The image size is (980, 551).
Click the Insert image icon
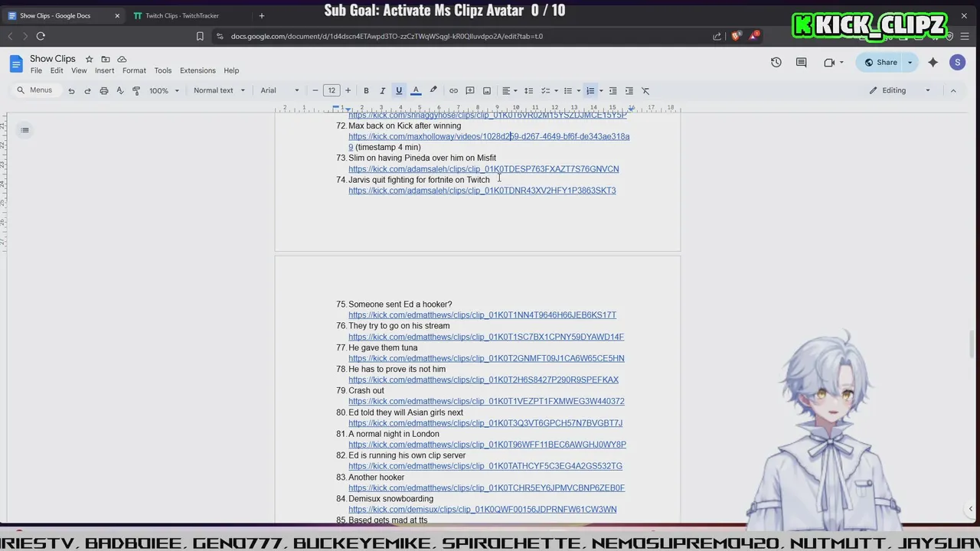point(486,90)
